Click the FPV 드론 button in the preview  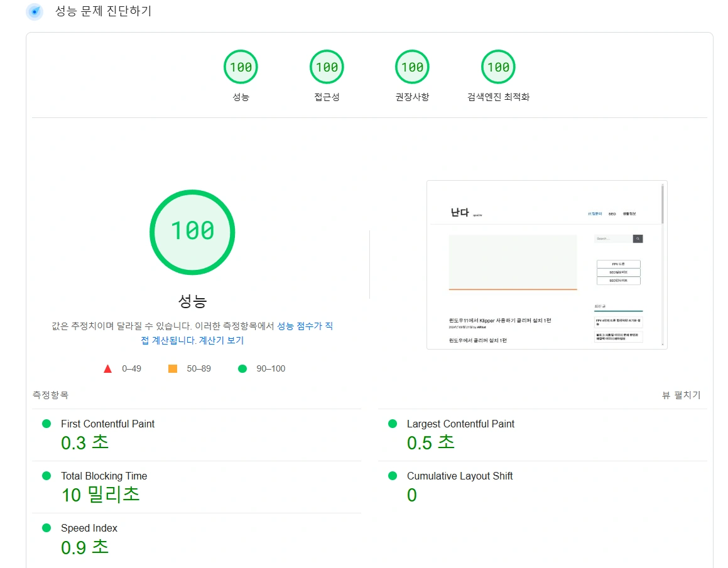pyautogui.click(x=619, y=264)
